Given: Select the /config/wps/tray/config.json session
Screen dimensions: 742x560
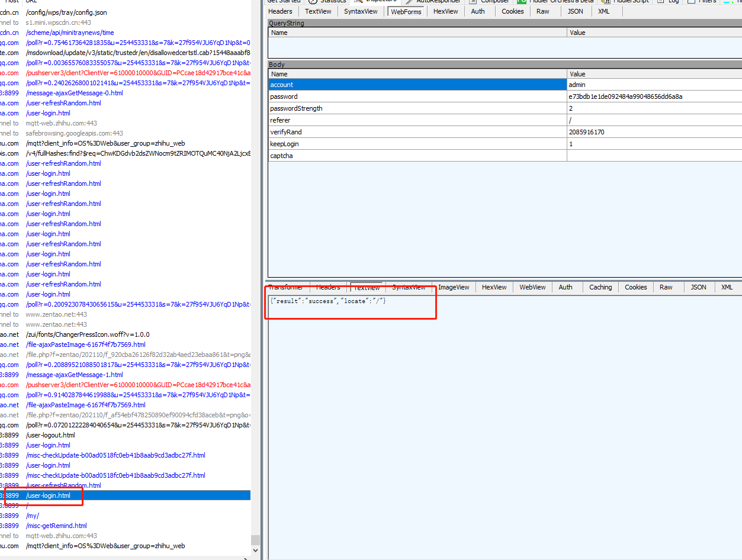Looking at the screenshot, I should pyautogui.click(x=66, y=12).
